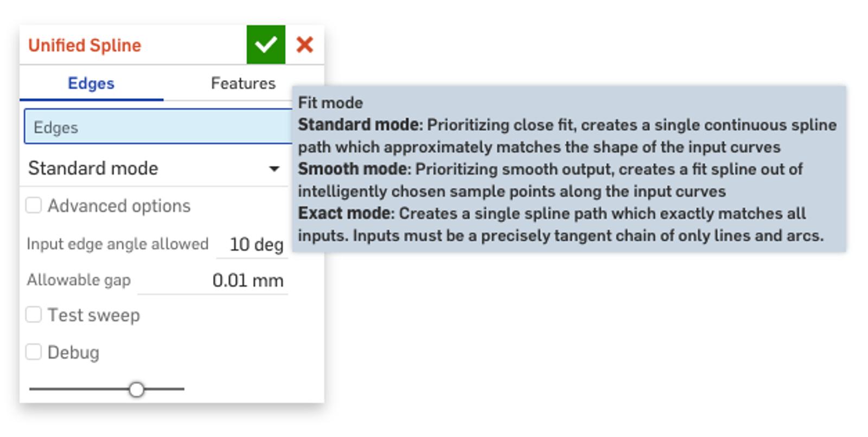Viewport: 868px width, 437px height.
Task: Click the slider handle at the bottom
Action: [x=137, y=389]
